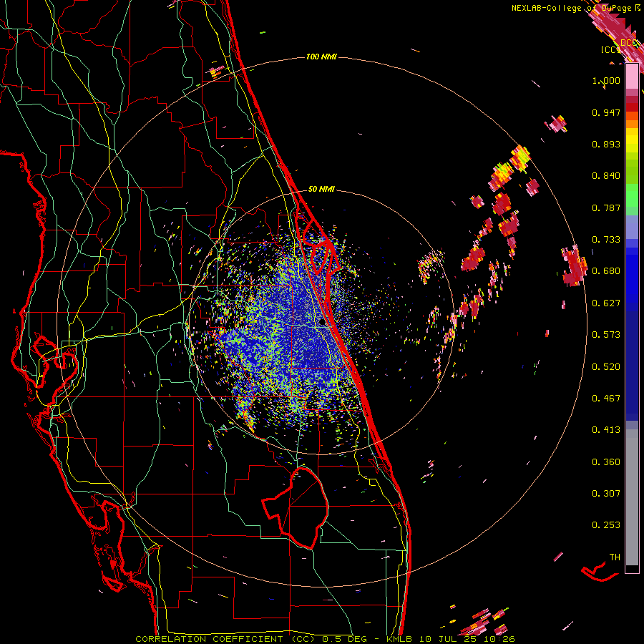Pick the dark navy color bar segment
Viewport: 644px width, 644px height.
[632, 366]
